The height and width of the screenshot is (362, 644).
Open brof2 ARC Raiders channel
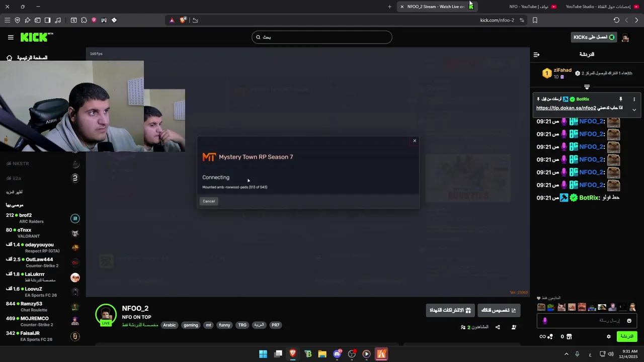click(43, 218)
